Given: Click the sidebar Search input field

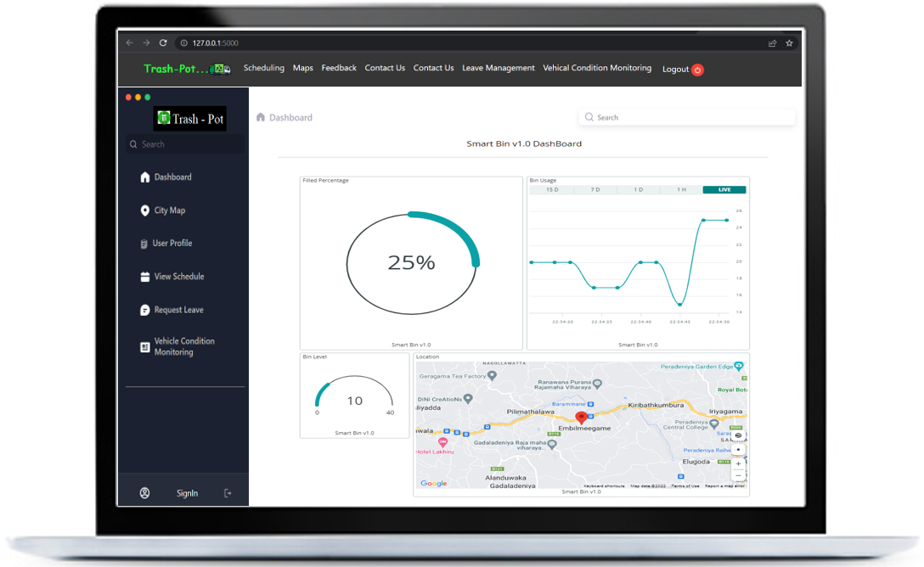Looking at the screenshot, I should tap(185, 144).
